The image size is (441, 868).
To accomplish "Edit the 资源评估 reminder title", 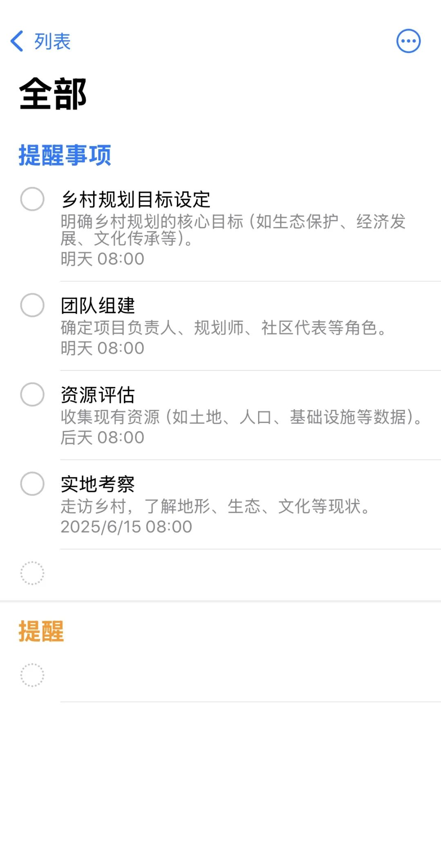I will [x=98, y=395].
